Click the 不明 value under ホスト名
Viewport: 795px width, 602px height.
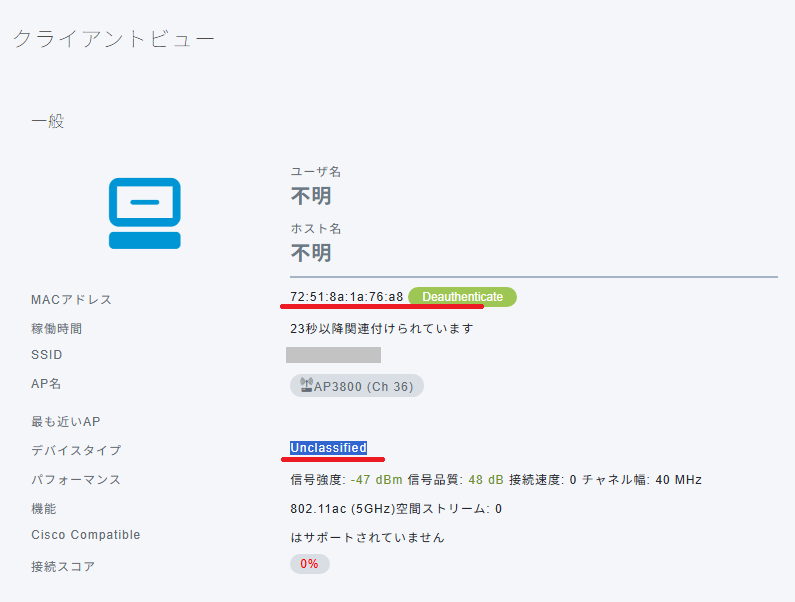(311, 253)
